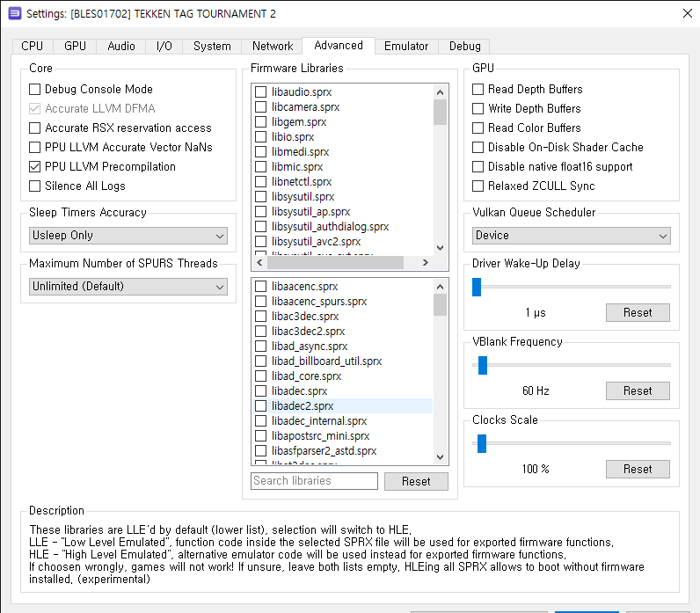Image resolution: width=700 pixels, height=613 pixels.
Task: Open the Audio tab
Action: (121, 46)
